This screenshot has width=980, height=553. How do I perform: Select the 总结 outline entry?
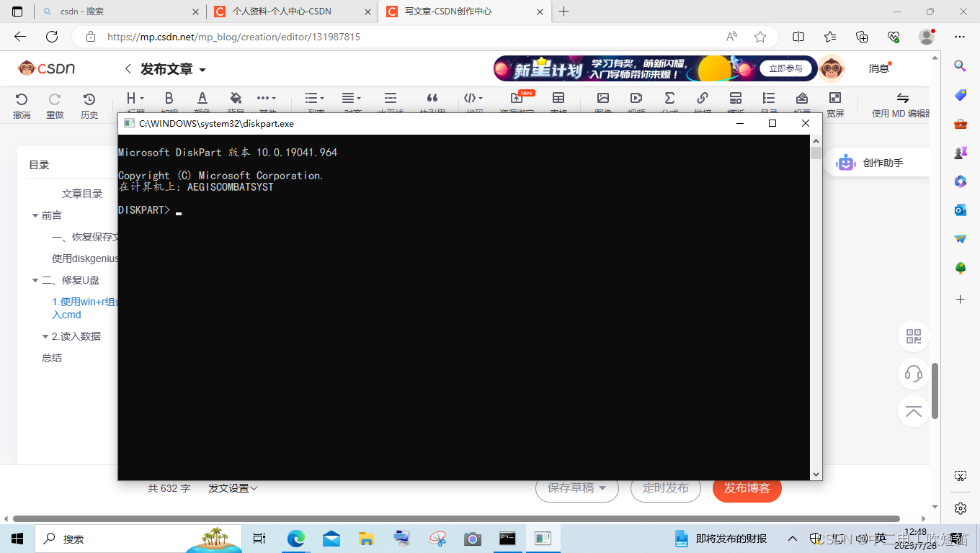pyautogui.click(x=52, y=358)
